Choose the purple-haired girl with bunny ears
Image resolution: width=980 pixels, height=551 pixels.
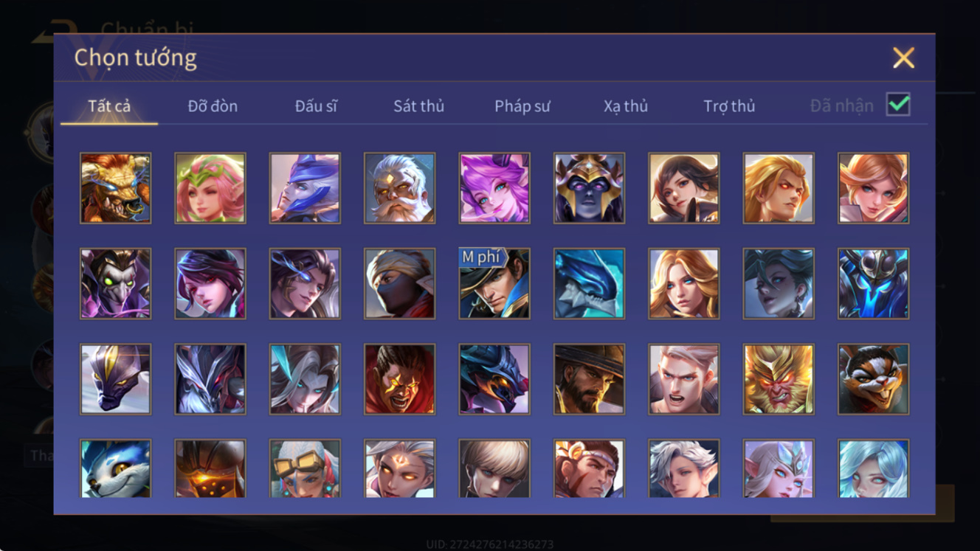[494, 188]
